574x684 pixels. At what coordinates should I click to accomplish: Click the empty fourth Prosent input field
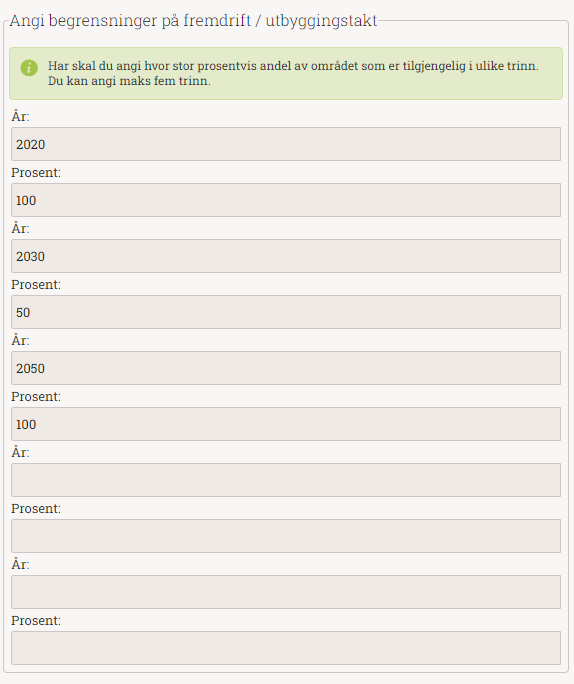pos(286,536)
